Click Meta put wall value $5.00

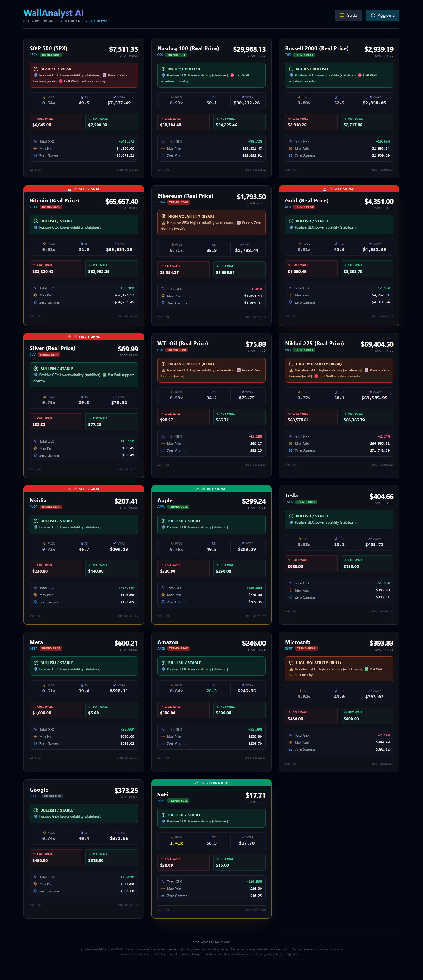94,713
